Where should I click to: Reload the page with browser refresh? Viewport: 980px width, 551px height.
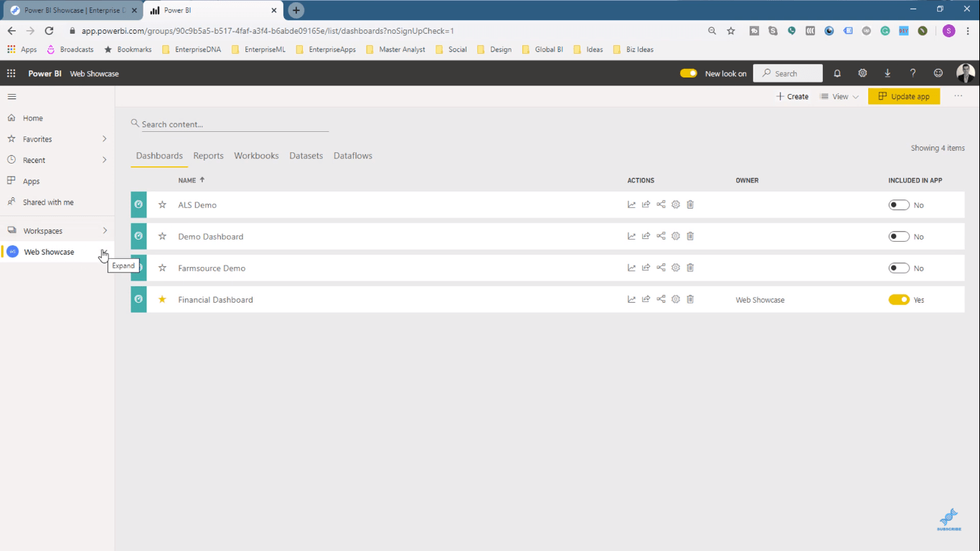tap(49, 31)
